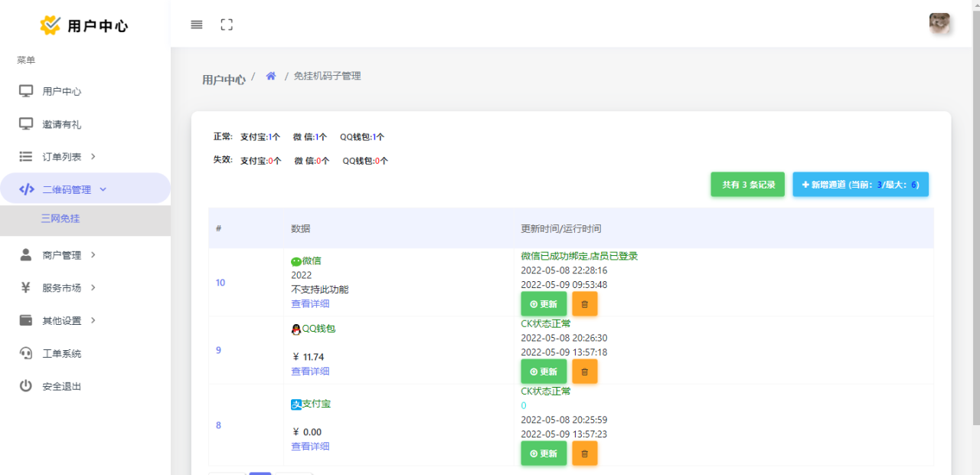This screenshot has height=475, width=980.
Task: Open the 工单系统 sidebar item
Action: [x=61, y=354]
